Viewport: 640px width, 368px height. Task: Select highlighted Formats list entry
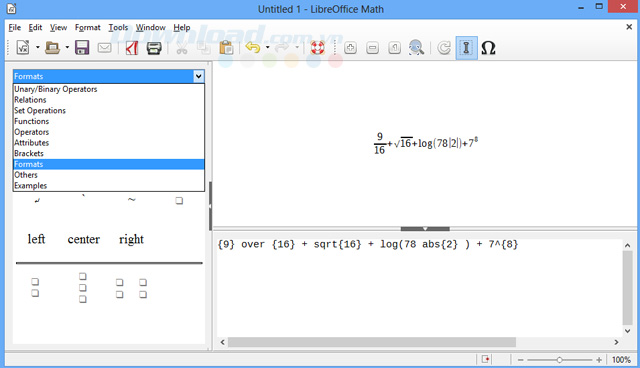click(x=109, y=164)
